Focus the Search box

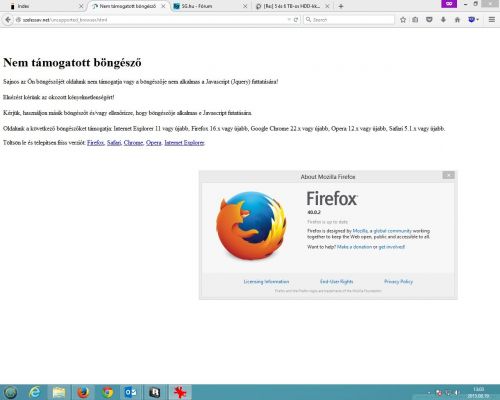coord(349,20)
